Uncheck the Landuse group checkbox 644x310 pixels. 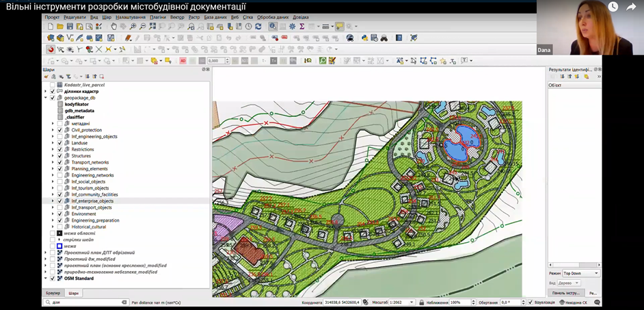click(x=60, y=143)
